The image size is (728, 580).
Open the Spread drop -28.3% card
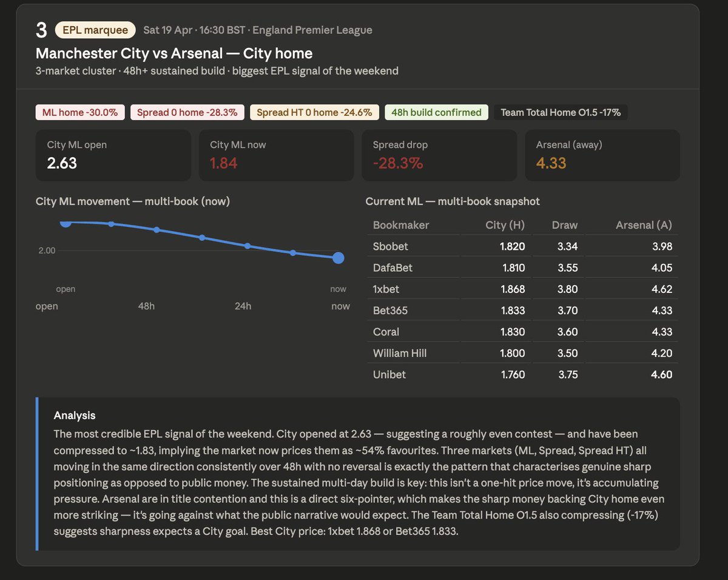pos(439,155)
